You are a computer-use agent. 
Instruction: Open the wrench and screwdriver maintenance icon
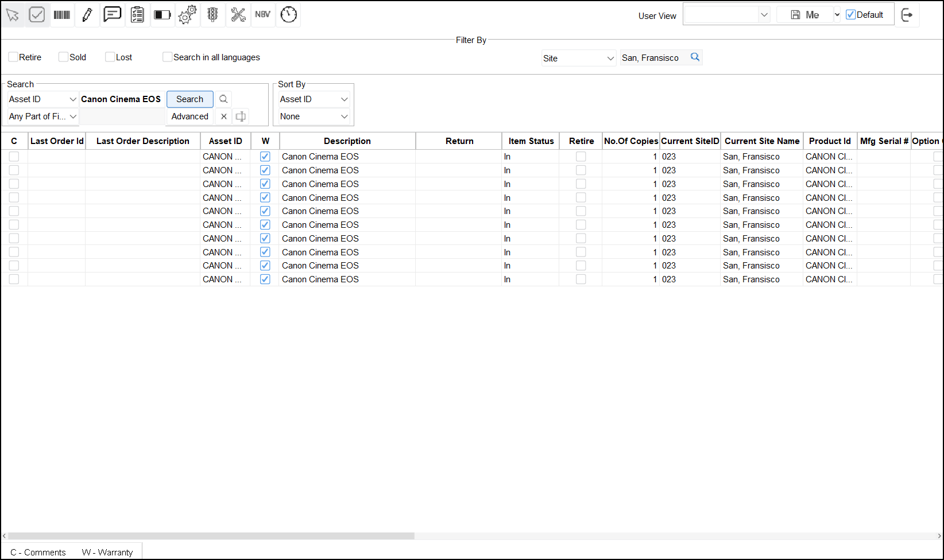point(238,15)
